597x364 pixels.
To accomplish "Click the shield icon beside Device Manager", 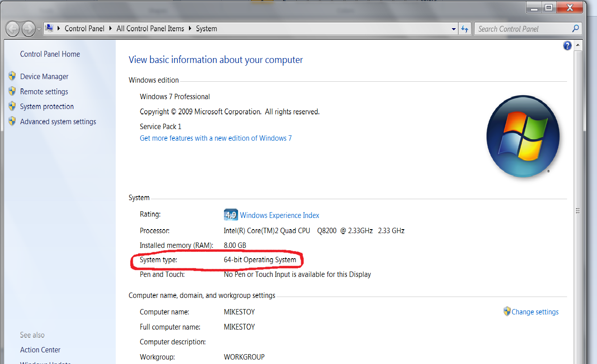I will pos(12,76).
